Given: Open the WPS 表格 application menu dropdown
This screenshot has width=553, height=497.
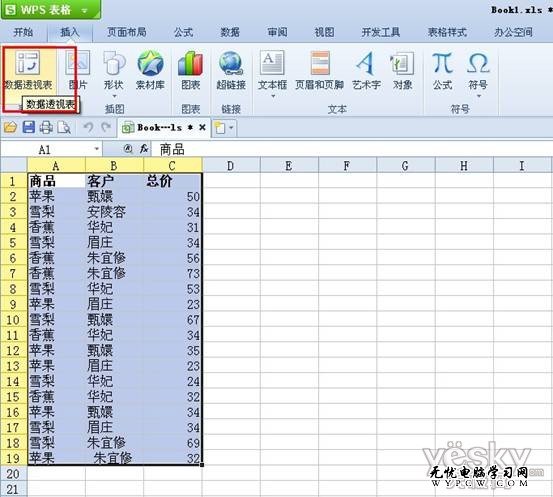Looking at the screenshot, I should point(84,11).
